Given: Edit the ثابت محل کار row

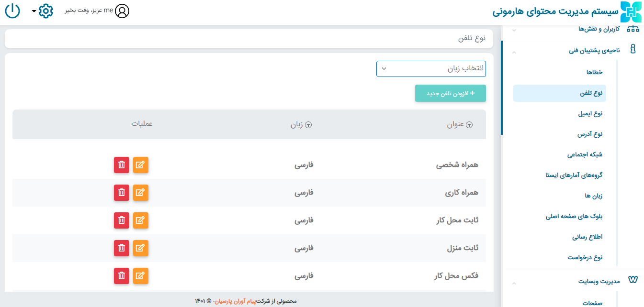Looking at the screenshot, I should [140, 220].
